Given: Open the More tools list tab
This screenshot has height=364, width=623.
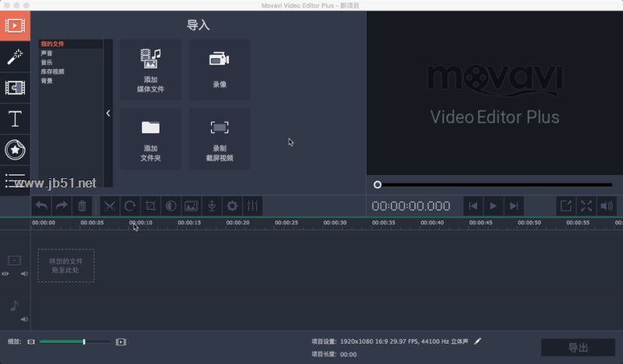Looking at the screenshot, I should pos(15,180).
